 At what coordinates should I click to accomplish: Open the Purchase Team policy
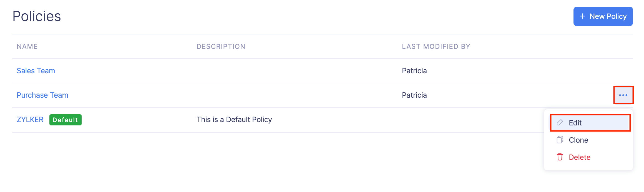tap(42, 95)
